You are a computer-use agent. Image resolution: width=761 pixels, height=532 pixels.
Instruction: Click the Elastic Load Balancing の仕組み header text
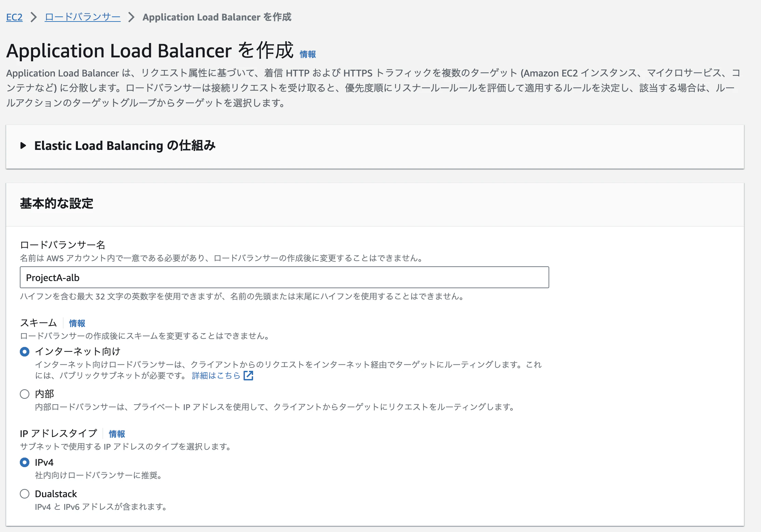[125, 146]
